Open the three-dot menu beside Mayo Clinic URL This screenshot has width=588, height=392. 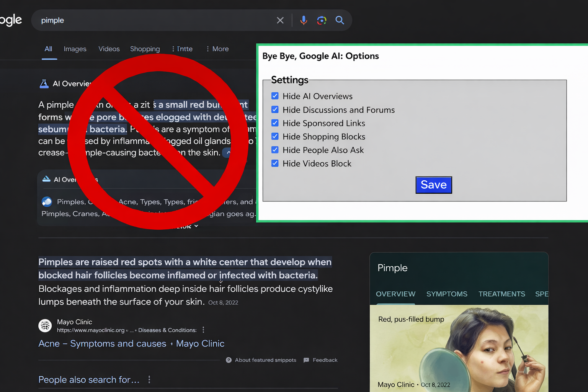coord(203,330)
